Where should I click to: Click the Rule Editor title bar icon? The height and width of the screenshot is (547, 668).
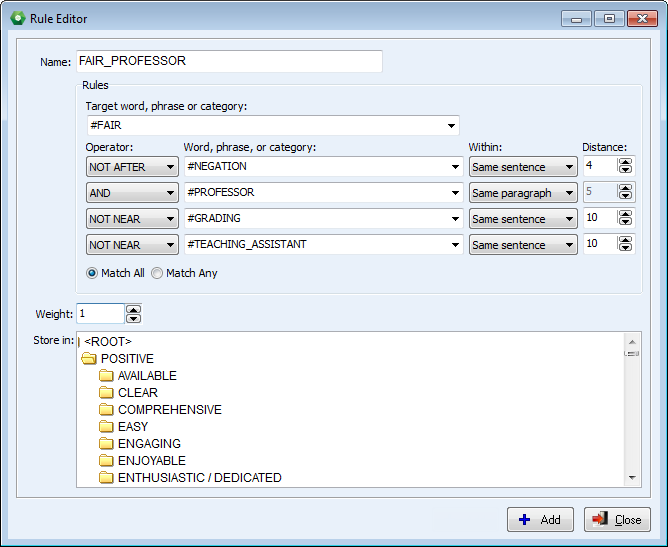(15, 17)
